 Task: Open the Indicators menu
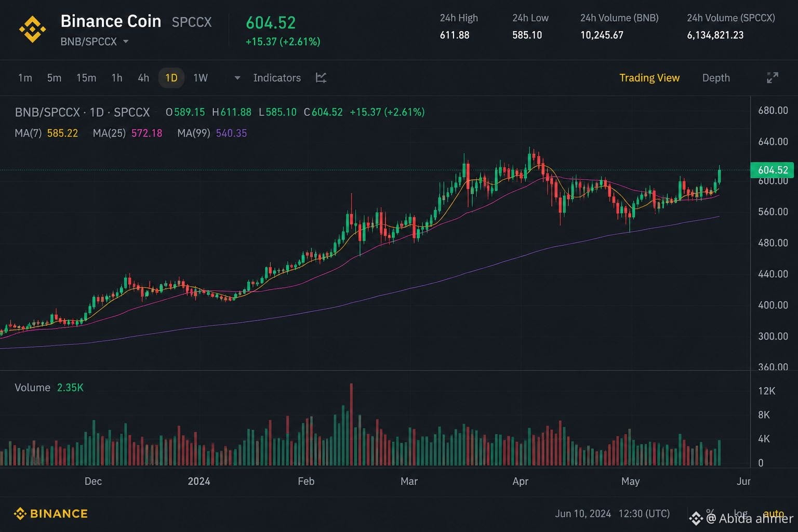click(277, 78)
